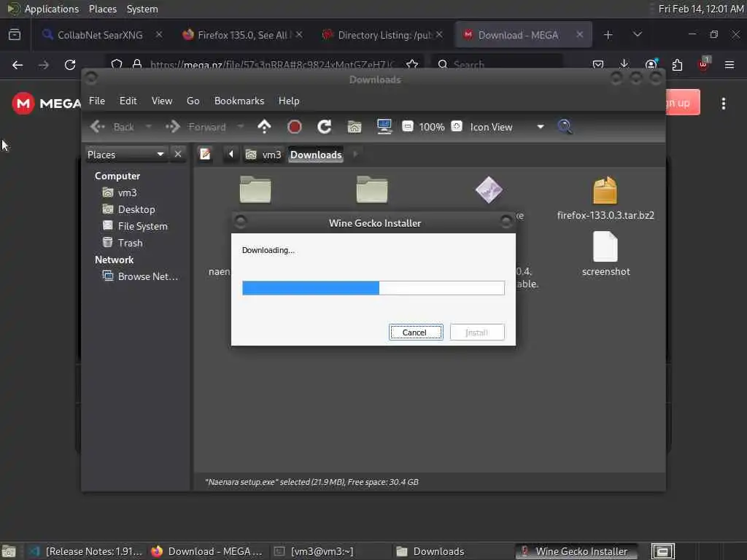The height and width of the screenshot is (560, 747).
Task: Switch to Release Notes taskbar window
Action: [x=86, y=551]
